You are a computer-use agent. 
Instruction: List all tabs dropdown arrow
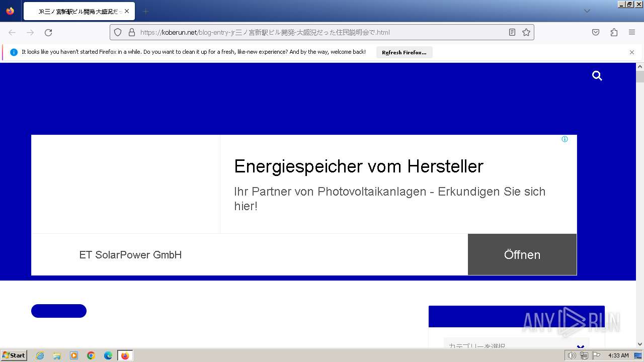pyautogui.click(x=587, y=11)
